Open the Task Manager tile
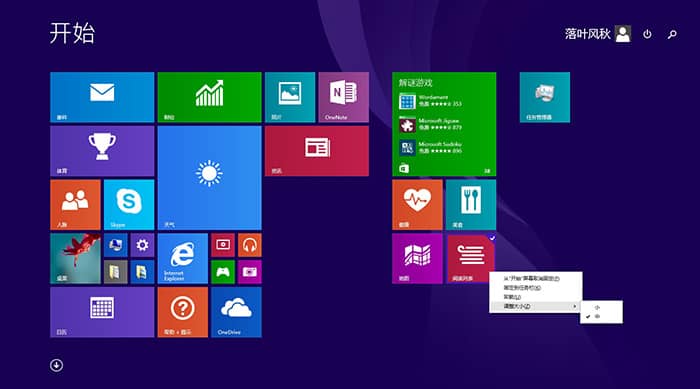 (545, 97)
